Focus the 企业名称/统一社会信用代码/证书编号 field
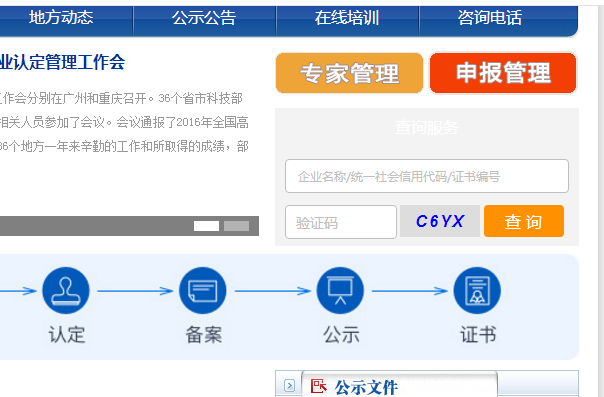 point(427,176)
